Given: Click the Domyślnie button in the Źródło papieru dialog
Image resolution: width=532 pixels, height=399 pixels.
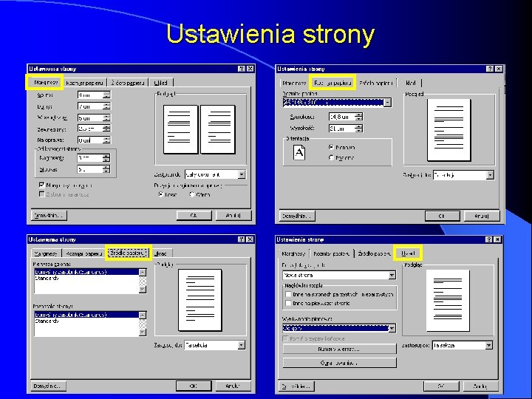Looking at the screenshot, I should coord(48,386).
